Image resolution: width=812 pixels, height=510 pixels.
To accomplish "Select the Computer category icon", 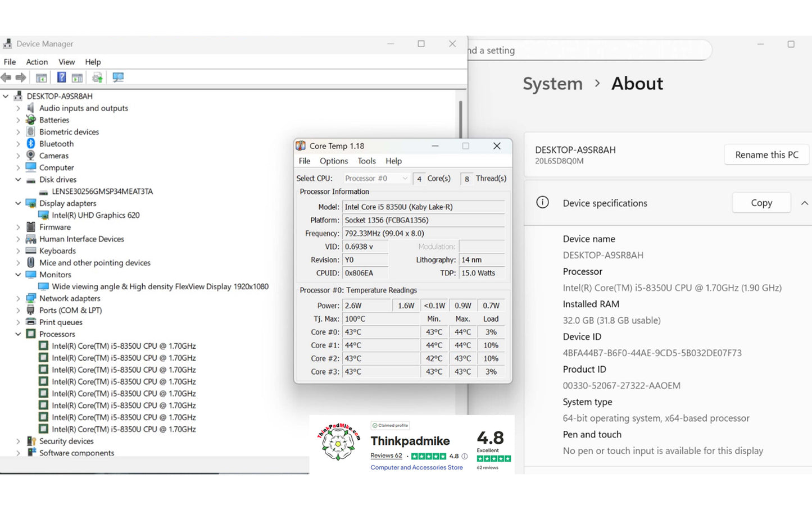I will pyautogui.click(x=31, y=167).
